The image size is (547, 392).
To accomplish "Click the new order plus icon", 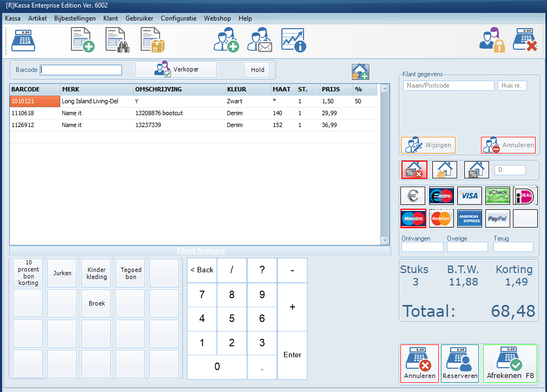I will pos(82,40).
